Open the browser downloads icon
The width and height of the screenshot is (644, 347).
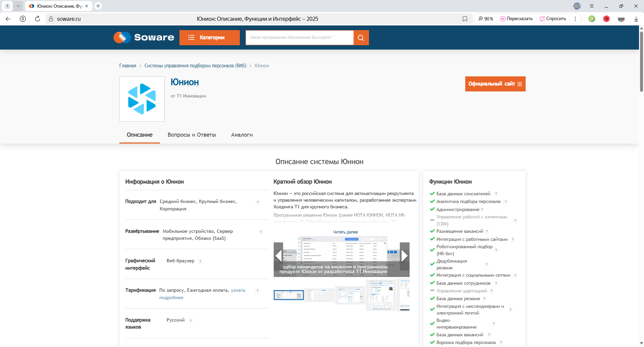click(636, 19)
